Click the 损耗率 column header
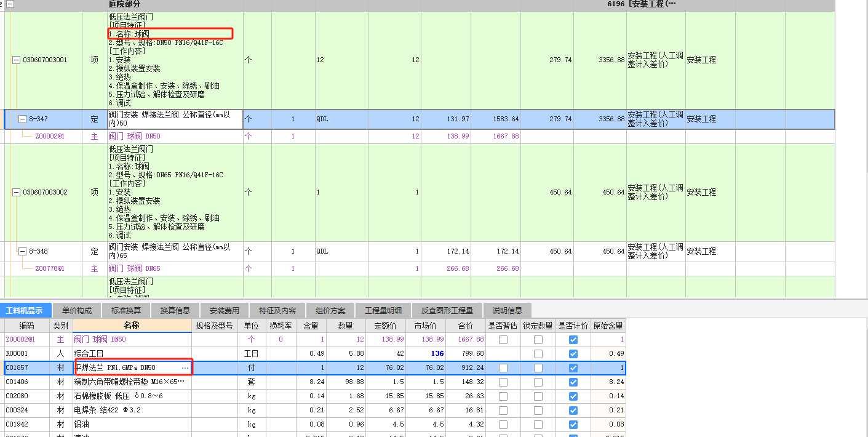 (280, 326)
